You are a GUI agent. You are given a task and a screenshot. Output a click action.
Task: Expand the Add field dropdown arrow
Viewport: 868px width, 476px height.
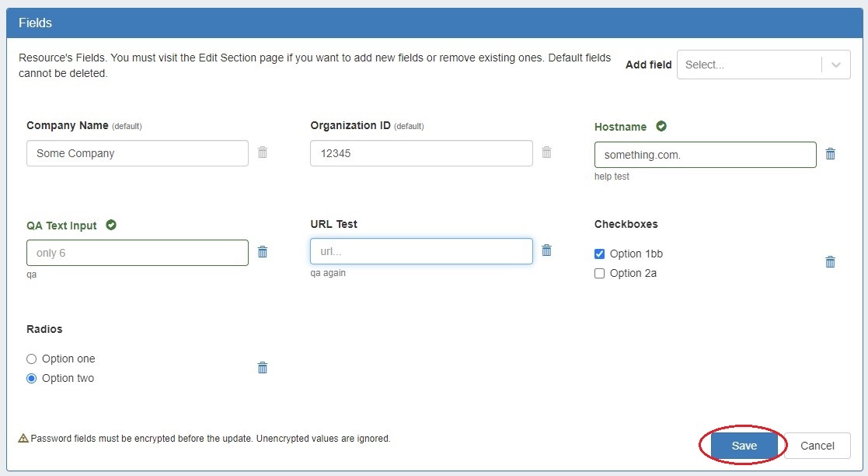pos(836,65)
